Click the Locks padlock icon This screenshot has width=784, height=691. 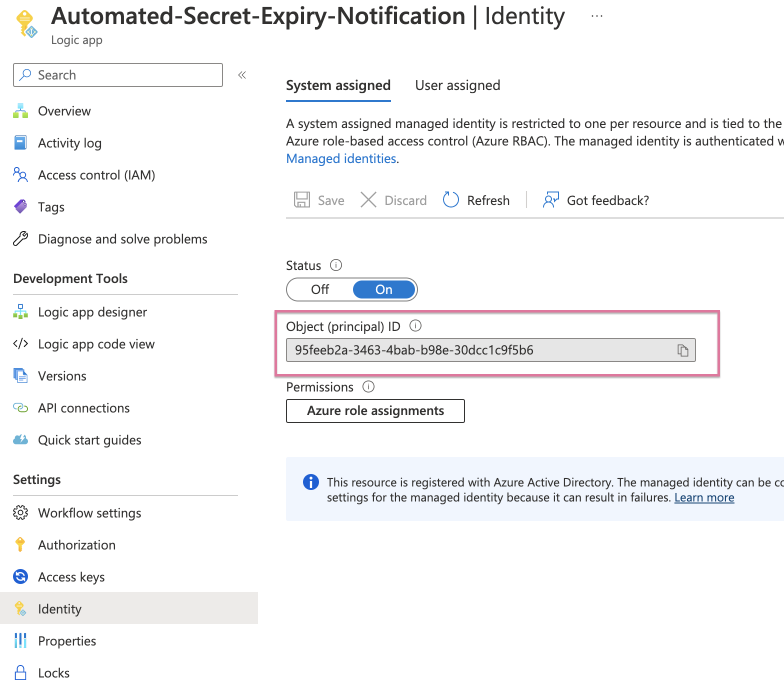point(20,673)
